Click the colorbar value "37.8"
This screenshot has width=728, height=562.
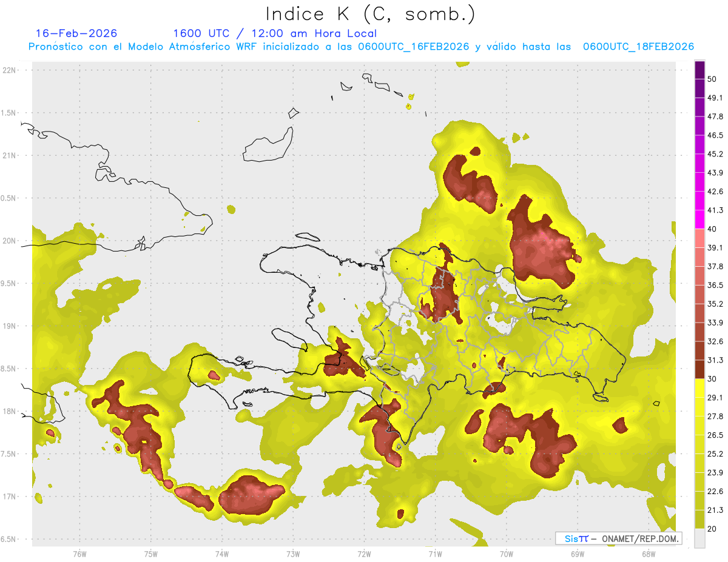[x=715, y=266]
